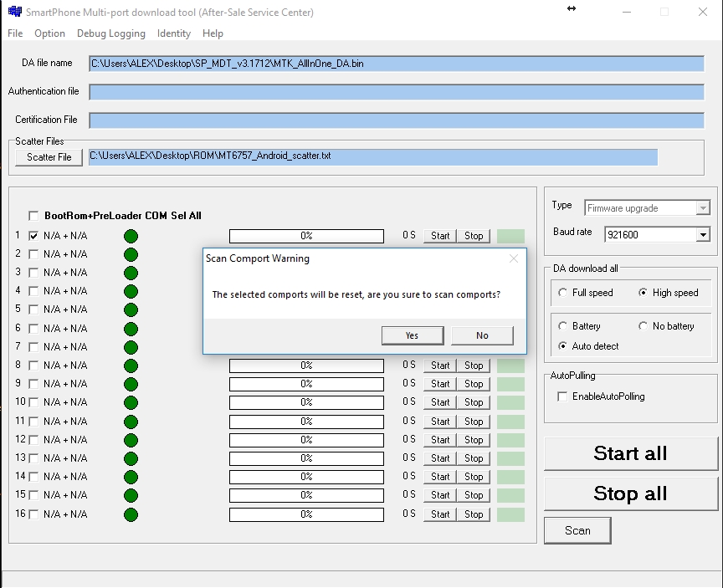Viewport: 723px width, 588px height.
Task: Click Start for port 15
Action: point(440,495)
